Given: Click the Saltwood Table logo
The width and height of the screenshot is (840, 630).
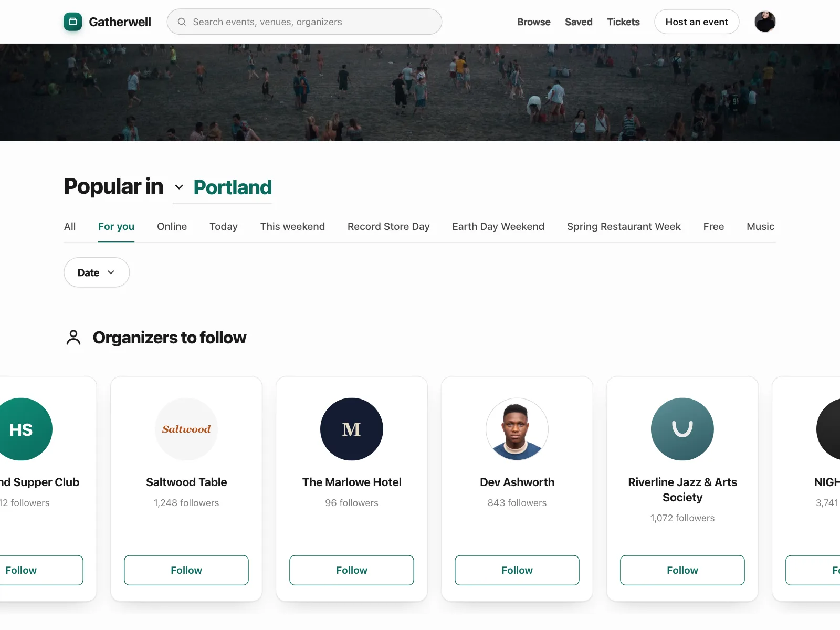Looking at the screenshot, I should click(x=186, y=429).
